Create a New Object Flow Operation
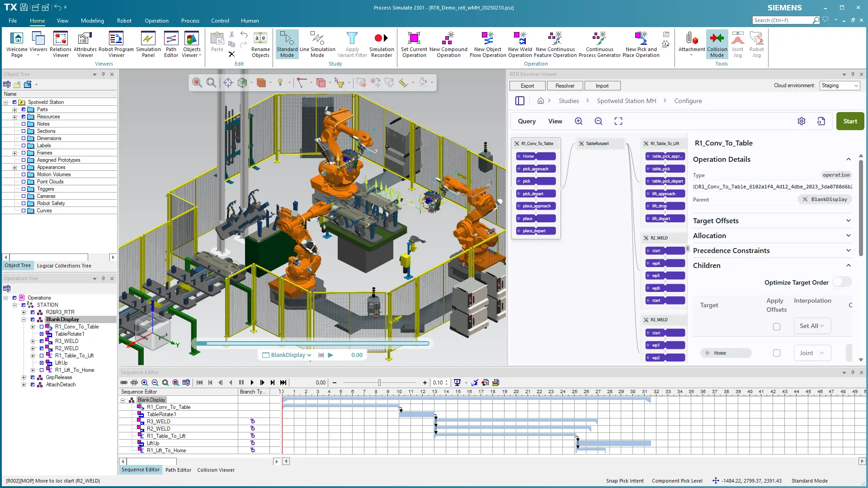 tap(488, 44)
